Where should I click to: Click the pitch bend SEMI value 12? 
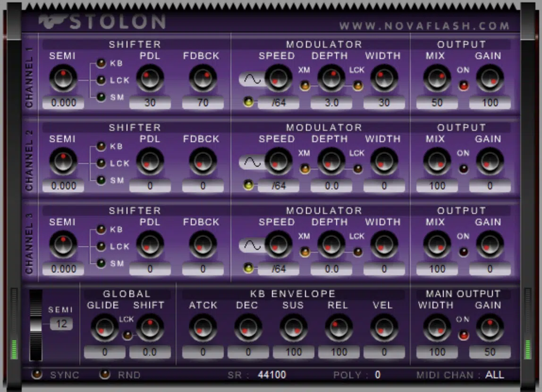[x=61, y=324]
